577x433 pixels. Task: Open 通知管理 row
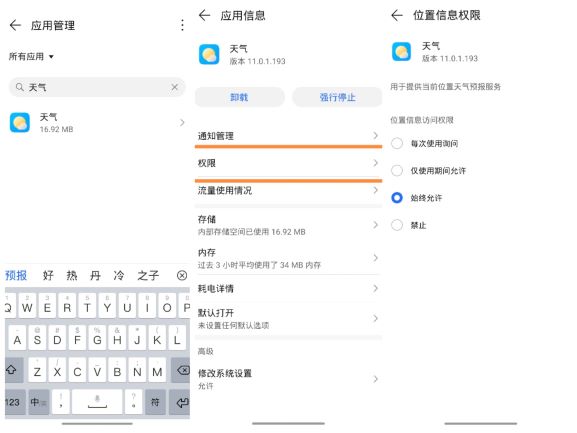coord(288,136)
